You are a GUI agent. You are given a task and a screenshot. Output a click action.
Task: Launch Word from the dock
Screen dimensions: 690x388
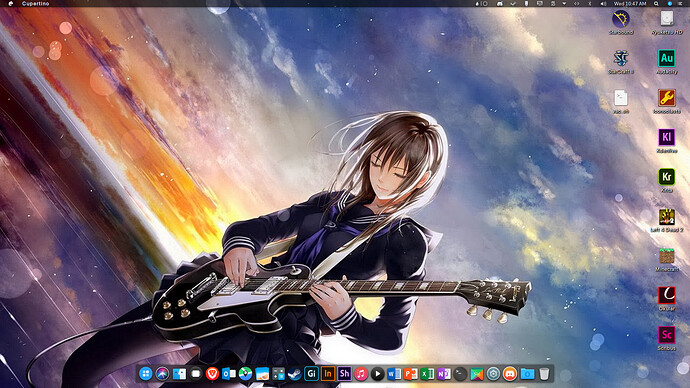(x=394, y=374)
